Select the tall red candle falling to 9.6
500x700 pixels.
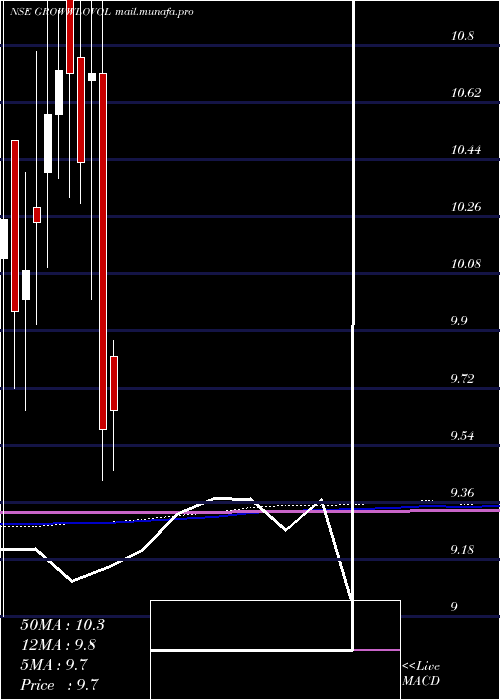[x=103, y=251]
